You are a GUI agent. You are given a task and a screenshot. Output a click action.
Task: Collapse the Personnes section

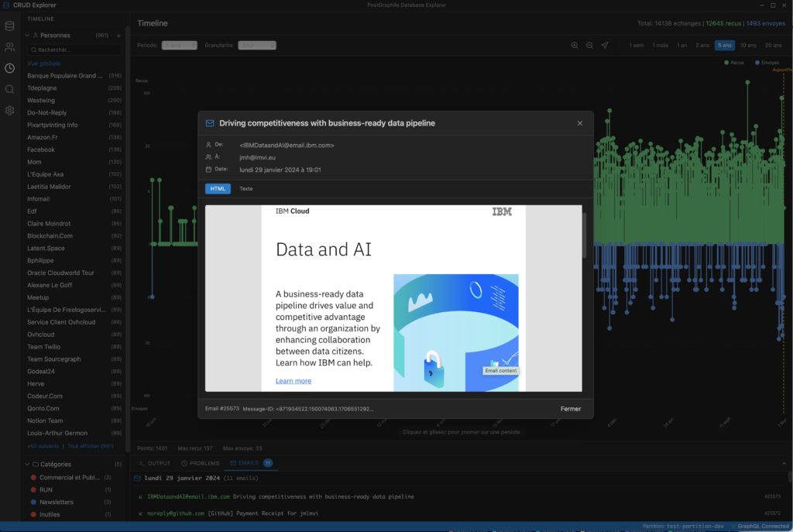27,36
